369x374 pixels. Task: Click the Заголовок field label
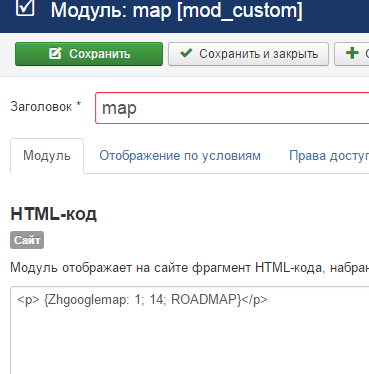pos(46,107)
